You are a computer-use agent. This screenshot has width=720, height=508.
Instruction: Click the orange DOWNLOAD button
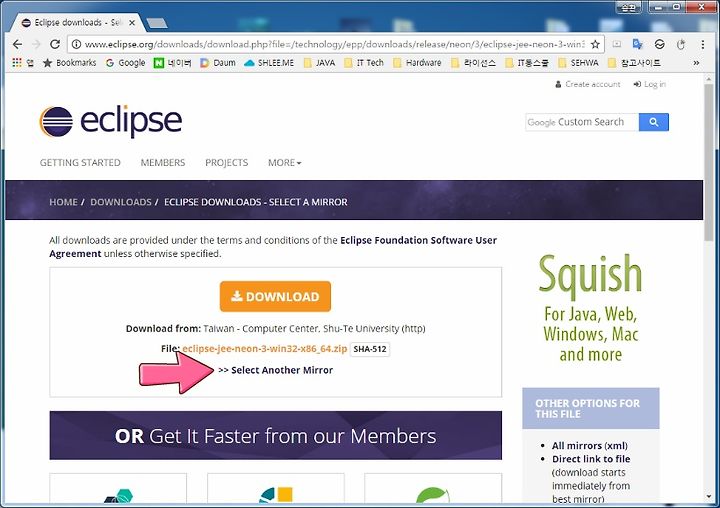275,297
